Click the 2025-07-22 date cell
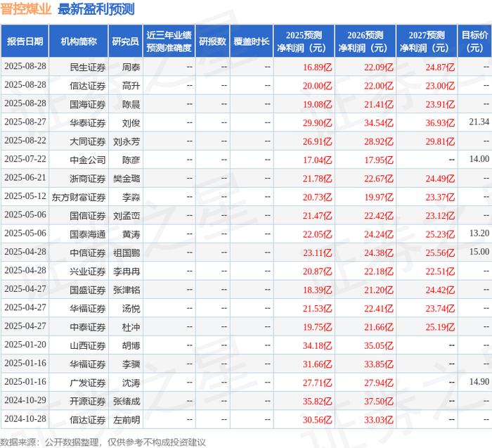 coord(25,159)
